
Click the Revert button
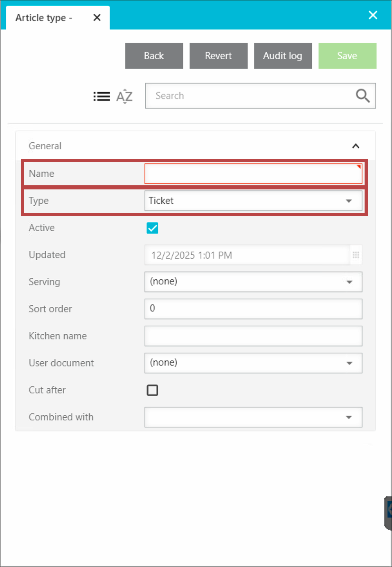point(219,56)
